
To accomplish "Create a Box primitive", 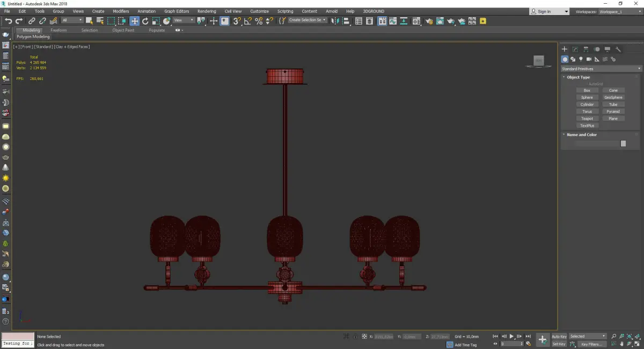I will point(587,91).
